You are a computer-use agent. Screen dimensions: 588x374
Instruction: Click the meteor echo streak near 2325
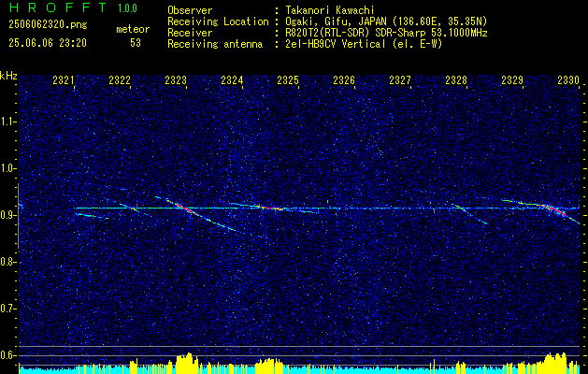pyautogui.click(x=270, y=207)
